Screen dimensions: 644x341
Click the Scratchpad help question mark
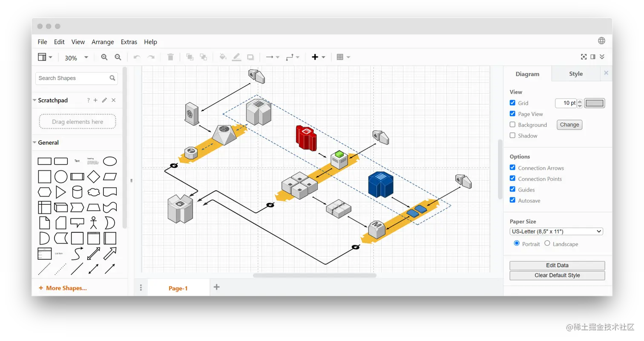coord(88,100)
